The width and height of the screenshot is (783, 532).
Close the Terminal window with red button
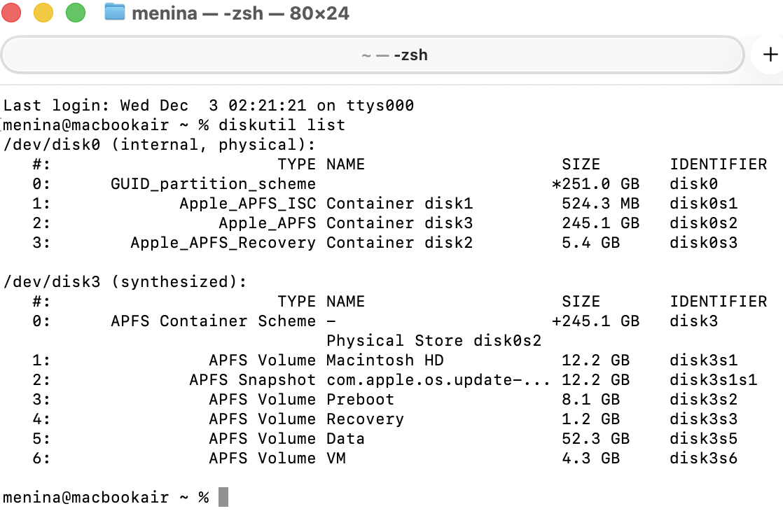coord(12,13)
